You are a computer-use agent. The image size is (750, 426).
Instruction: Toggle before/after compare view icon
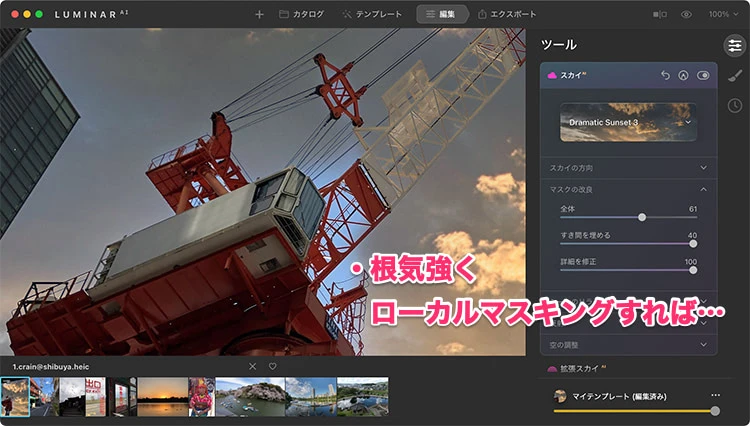[x=659, y=15]
